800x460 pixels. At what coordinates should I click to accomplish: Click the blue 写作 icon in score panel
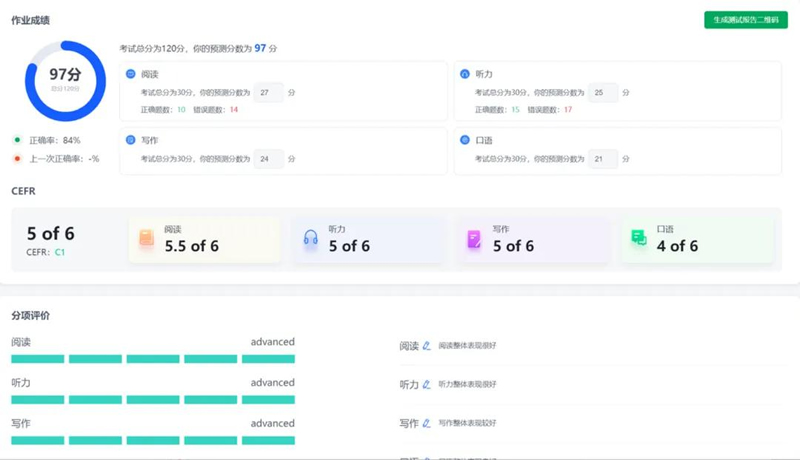click(x=130, y=140)
